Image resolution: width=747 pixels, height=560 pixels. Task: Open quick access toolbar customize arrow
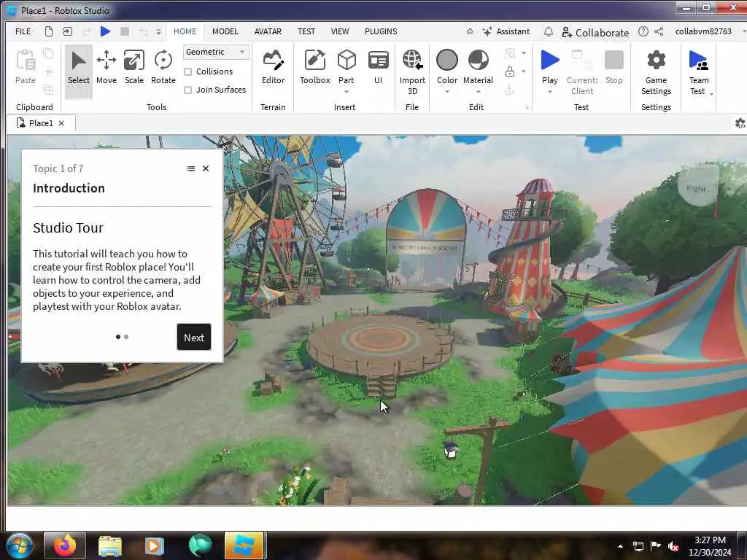[158, 32]
